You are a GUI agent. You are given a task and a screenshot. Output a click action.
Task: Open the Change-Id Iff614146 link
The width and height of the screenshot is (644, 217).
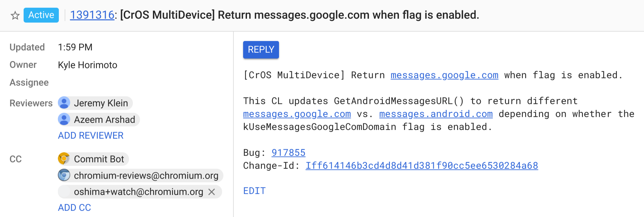[422, 166]
